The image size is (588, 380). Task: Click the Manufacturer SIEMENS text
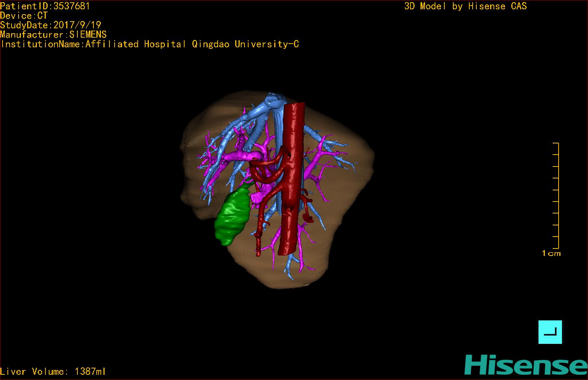point(53,35)
